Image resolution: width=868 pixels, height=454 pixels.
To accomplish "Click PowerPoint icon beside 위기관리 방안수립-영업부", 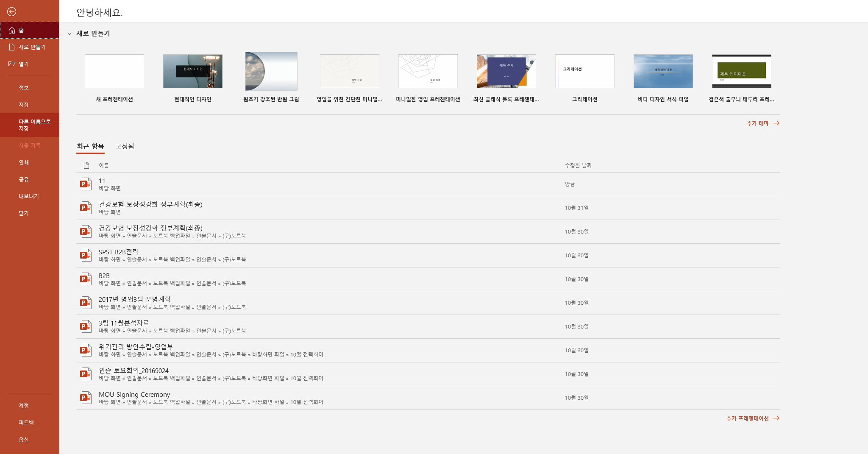I will pos(86,350).
